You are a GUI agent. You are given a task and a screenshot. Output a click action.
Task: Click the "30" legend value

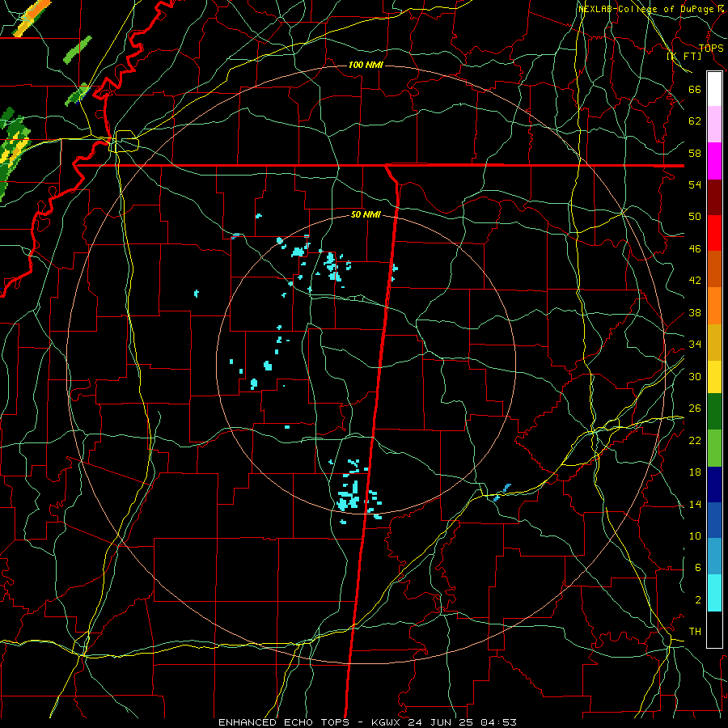coord(695,376)
